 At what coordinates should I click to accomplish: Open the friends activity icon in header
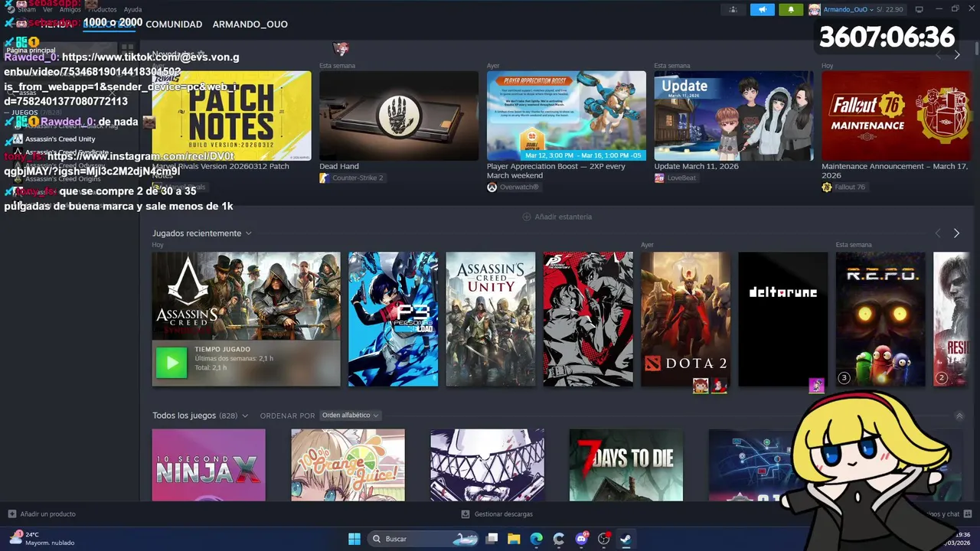pos(733,9)
